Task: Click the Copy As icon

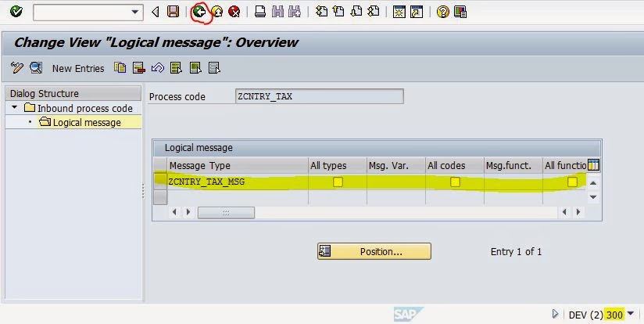Action: [120, 67]
